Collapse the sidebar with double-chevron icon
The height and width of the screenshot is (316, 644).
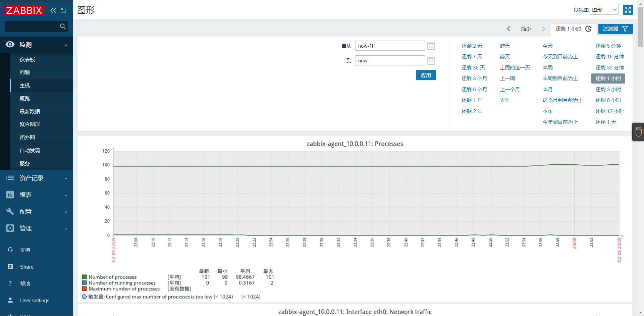pyautogui.click(x=53, y=10)
